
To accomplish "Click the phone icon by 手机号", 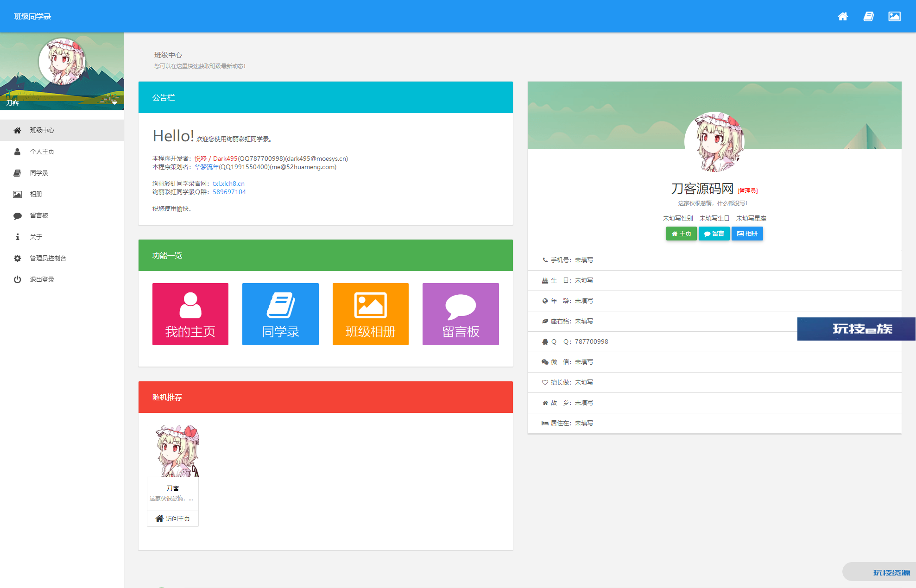I will click(545, 260).
